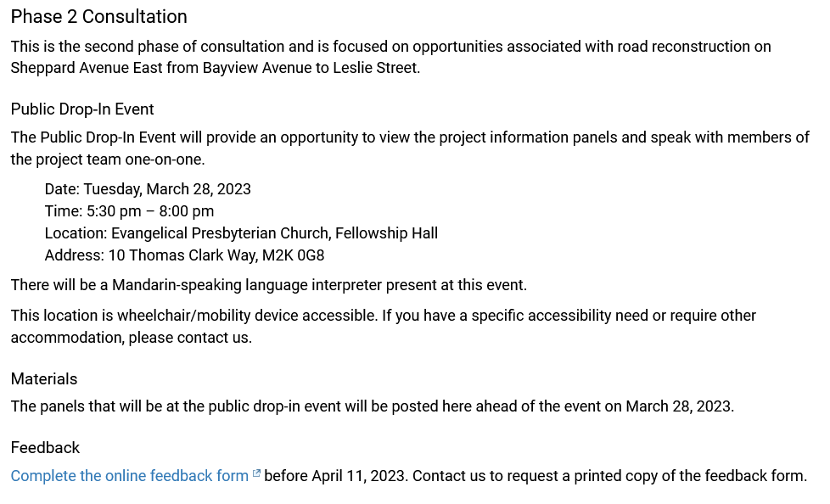
Task: Click the Address: 10 Thomas Clark Way line
Action: (184, 255)
